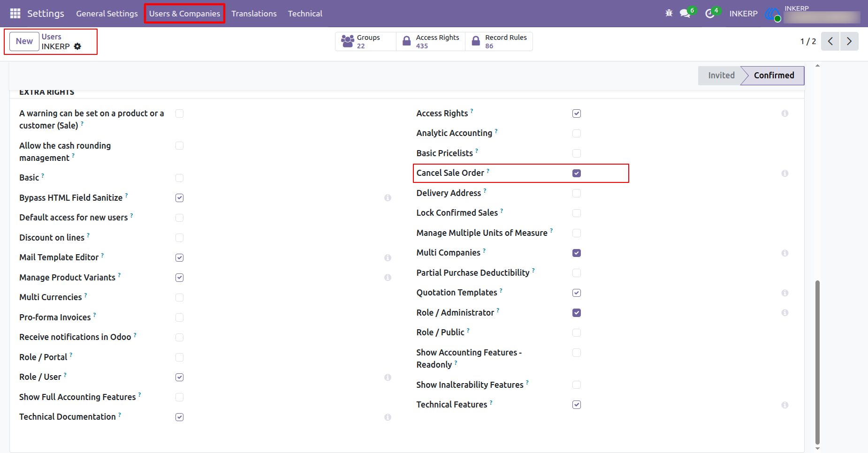The width and height of the screenshot is (868, 453).
Task: Click info icon beside Cancel Sale Order
Action: click(785, 174)
